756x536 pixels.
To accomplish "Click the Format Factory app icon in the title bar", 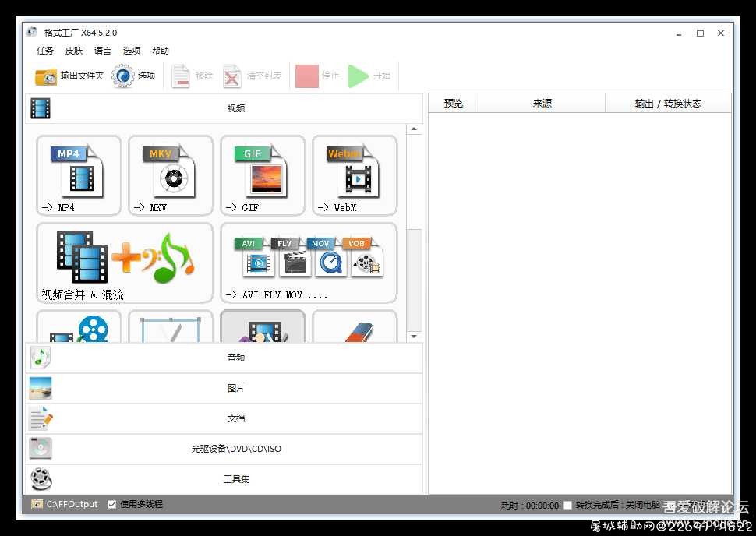I will coord(32,32).
